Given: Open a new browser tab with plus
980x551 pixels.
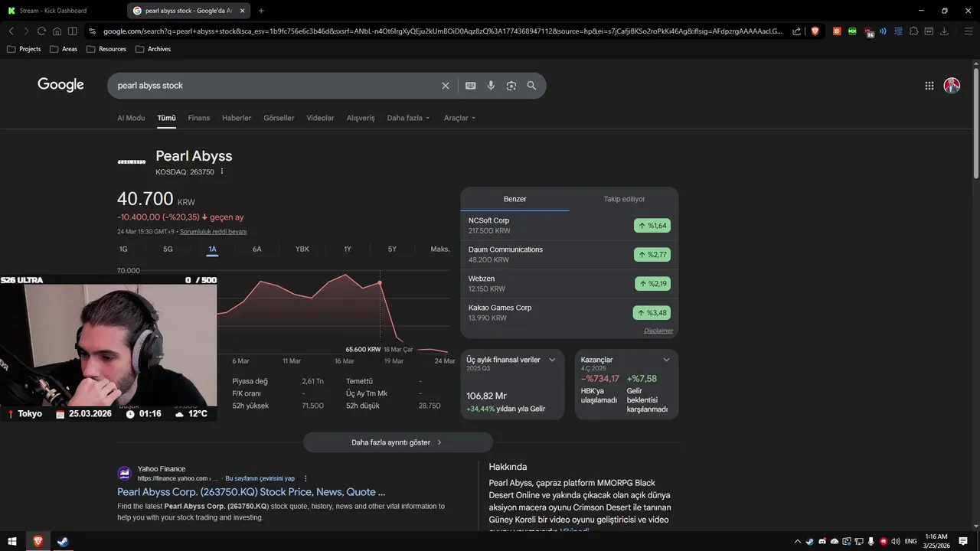Looking at the screenshot, I should tap(261, 11).
